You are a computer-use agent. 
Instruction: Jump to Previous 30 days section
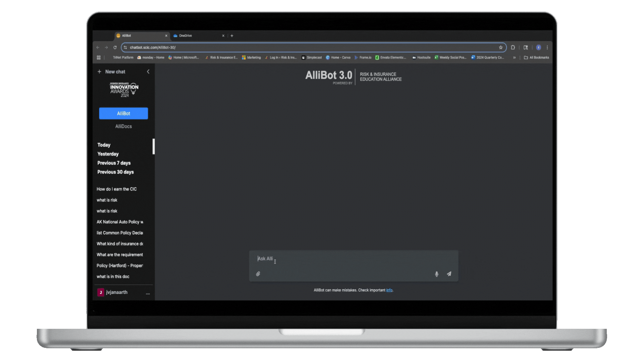115,172
